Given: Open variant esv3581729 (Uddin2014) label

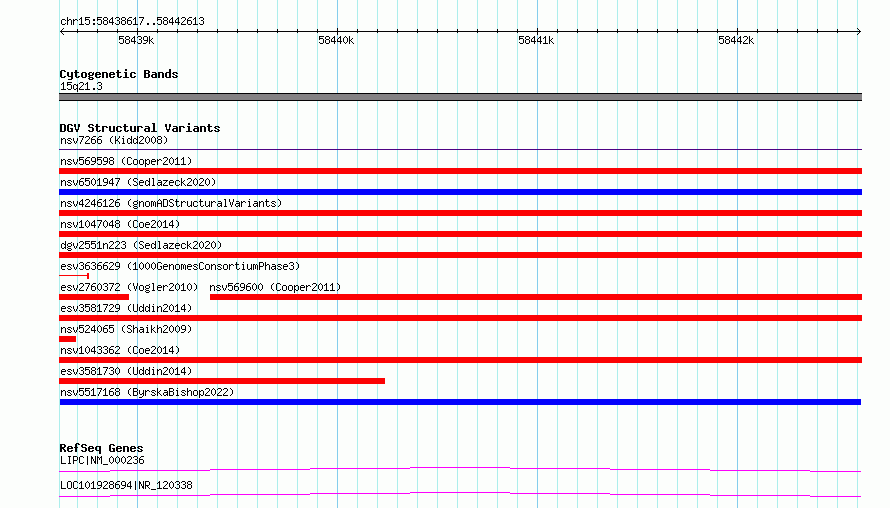Looking at the screenshot, I should (x=126, y=308).
